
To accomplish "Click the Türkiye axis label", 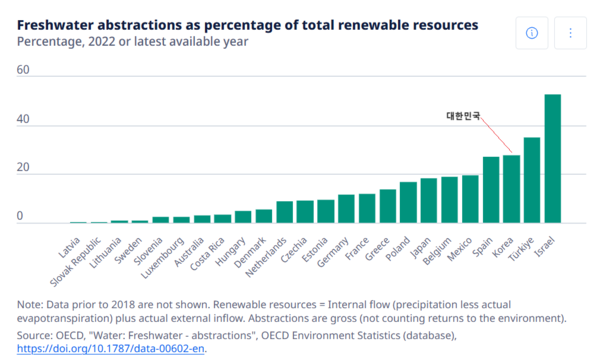I will (x=521, y=249).
